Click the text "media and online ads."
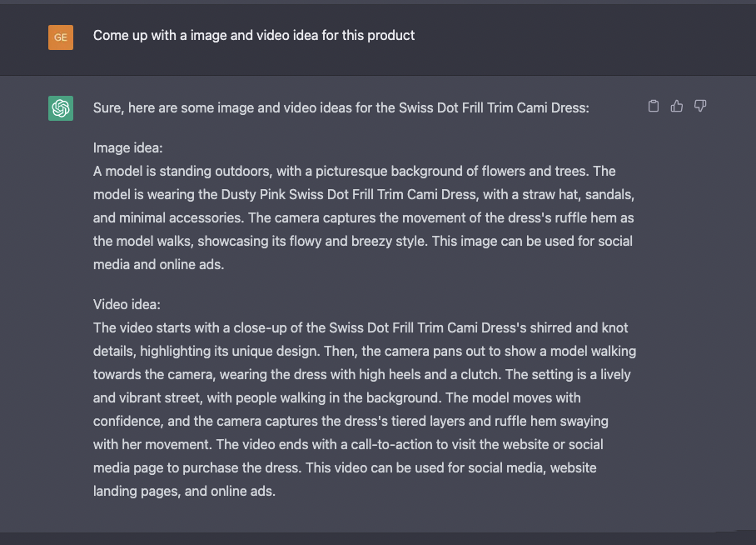Viewport: 756px width, 545px height. (159, 264)
